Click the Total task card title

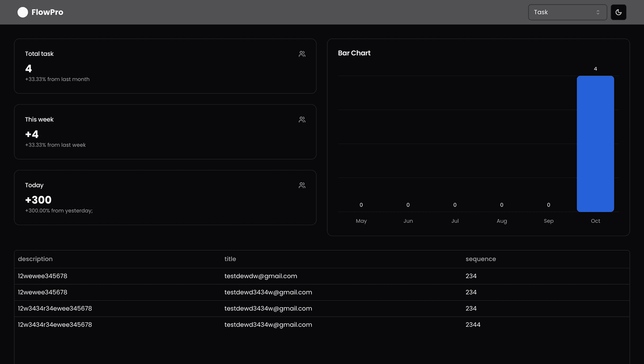click(x=39, y=54)
